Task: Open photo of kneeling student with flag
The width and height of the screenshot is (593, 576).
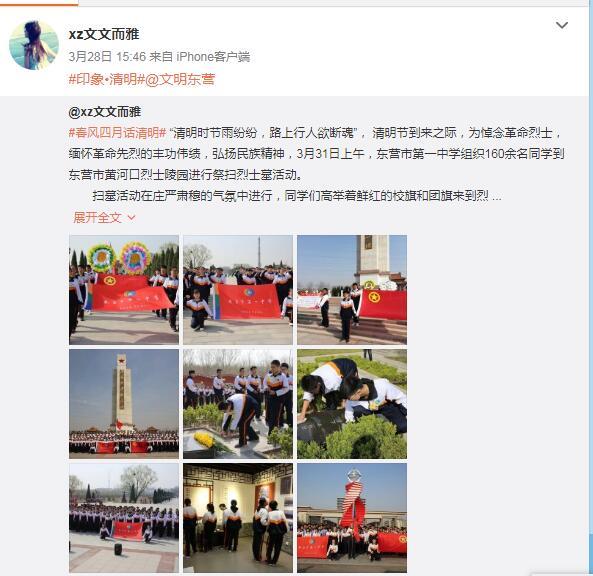Action: click(x=238, y=290)
